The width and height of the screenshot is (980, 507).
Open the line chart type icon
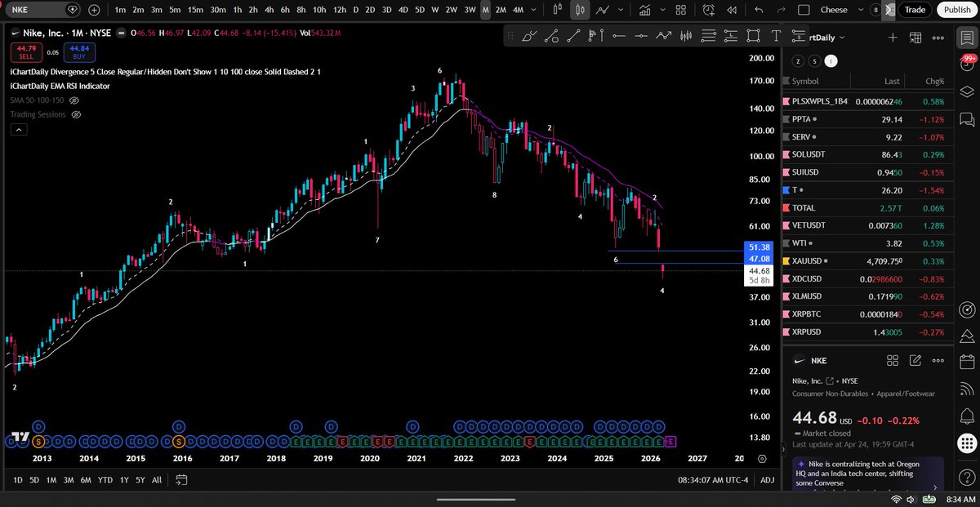(603, 10)
